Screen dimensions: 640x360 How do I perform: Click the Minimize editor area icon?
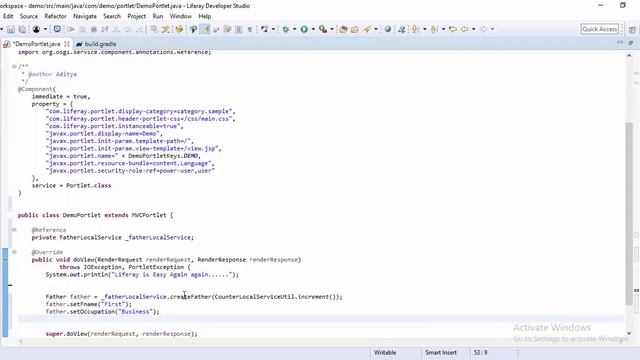pos(620,42)
